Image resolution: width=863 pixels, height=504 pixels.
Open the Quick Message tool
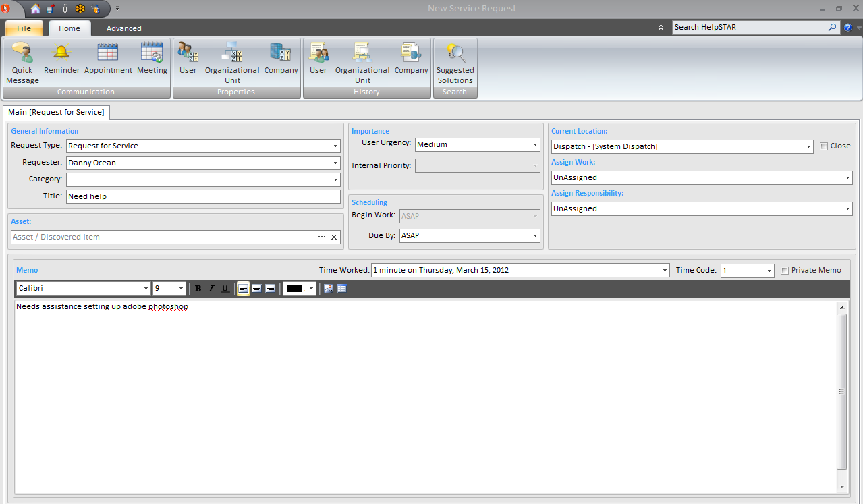22,63
